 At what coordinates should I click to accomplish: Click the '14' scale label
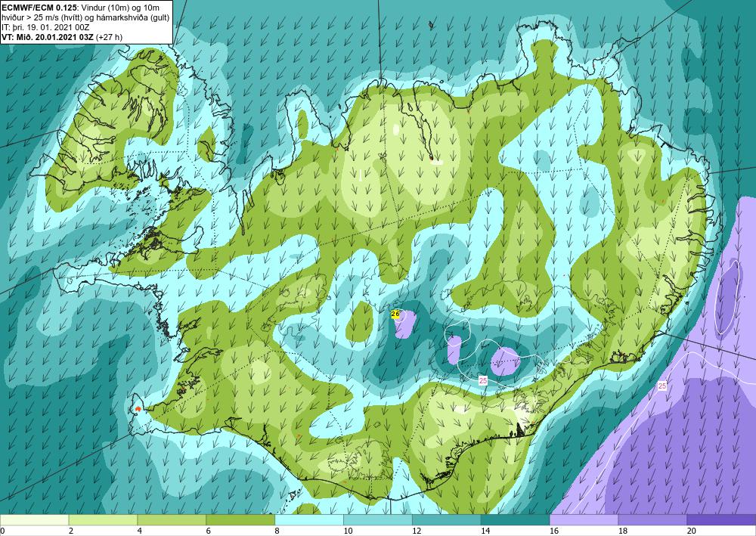pos(485,531)
